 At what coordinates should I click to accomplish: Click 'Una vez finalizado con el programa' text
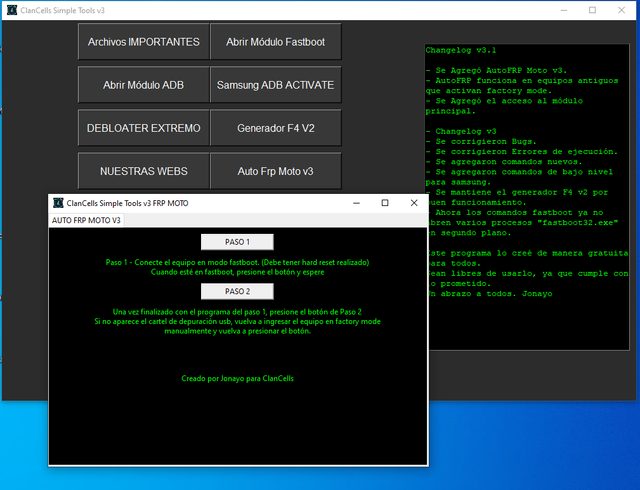click(237, 312)
